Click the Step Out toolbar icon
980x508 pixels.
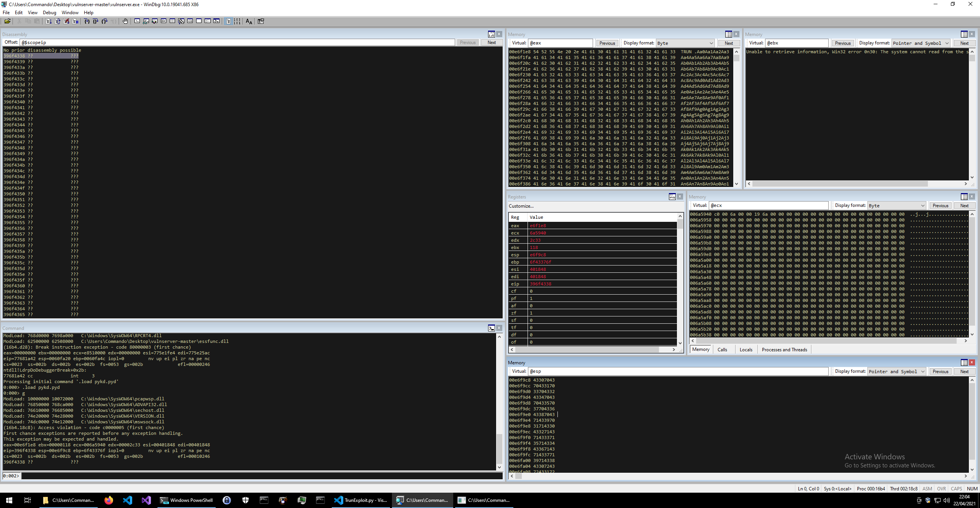coord(105,21)
